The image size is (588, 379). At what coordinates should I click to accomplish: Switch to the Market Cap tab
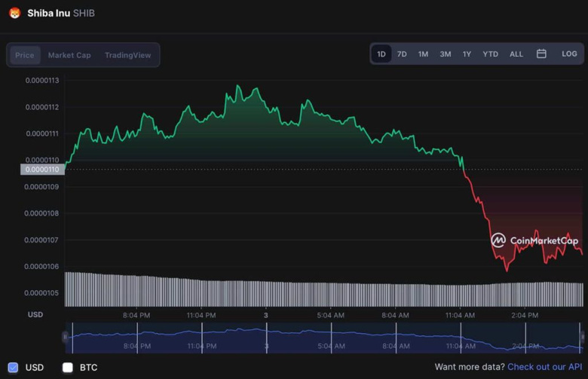pos(69,55)
